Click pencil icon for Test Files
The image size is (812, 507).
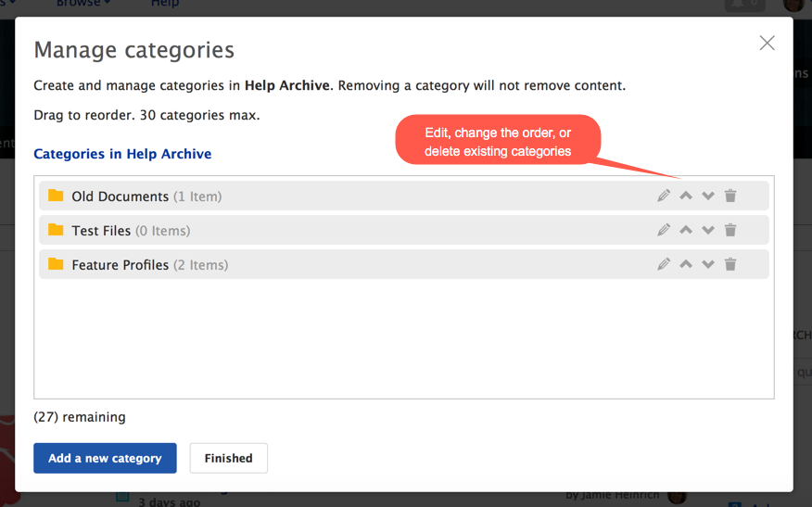[x=664, y=230]
